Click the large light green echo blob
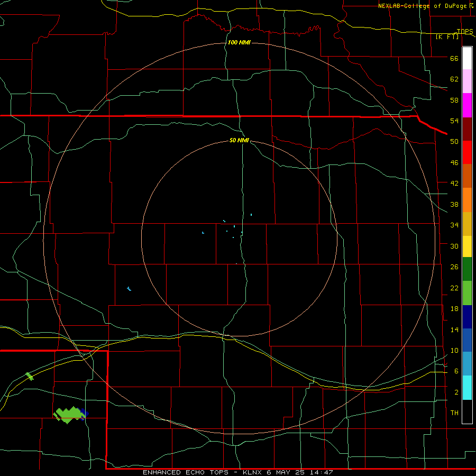 point(69,415)
